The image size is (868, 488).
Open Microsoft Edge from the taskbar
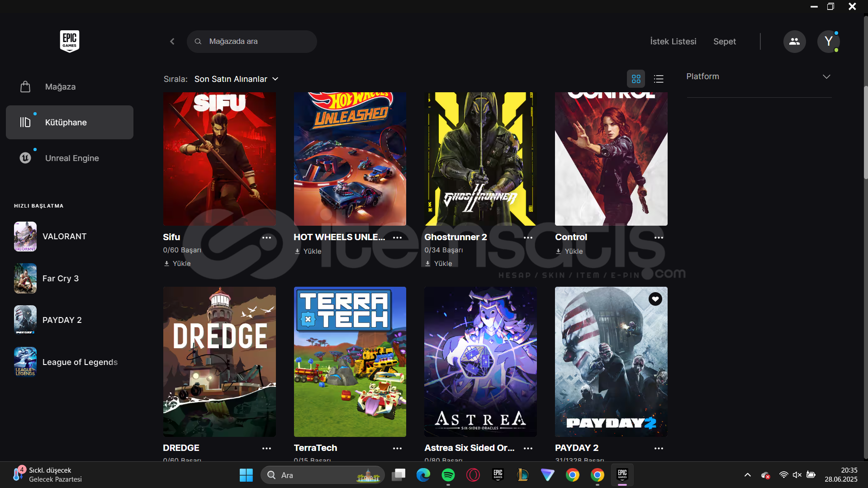[x=423, y=475]
